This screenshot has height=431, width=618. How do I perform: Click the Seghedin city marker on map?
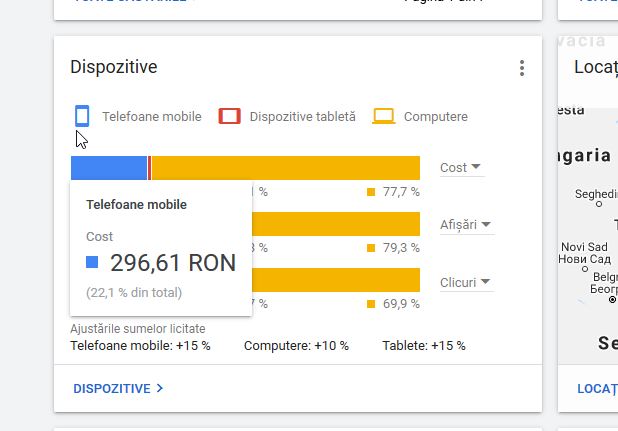tap(599, 204)
